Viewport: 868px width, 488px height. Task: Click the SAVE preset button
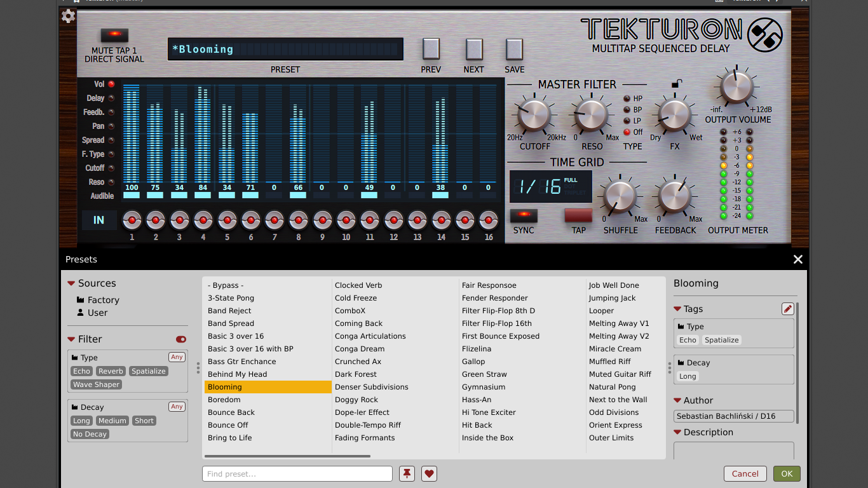click(514, 49)
